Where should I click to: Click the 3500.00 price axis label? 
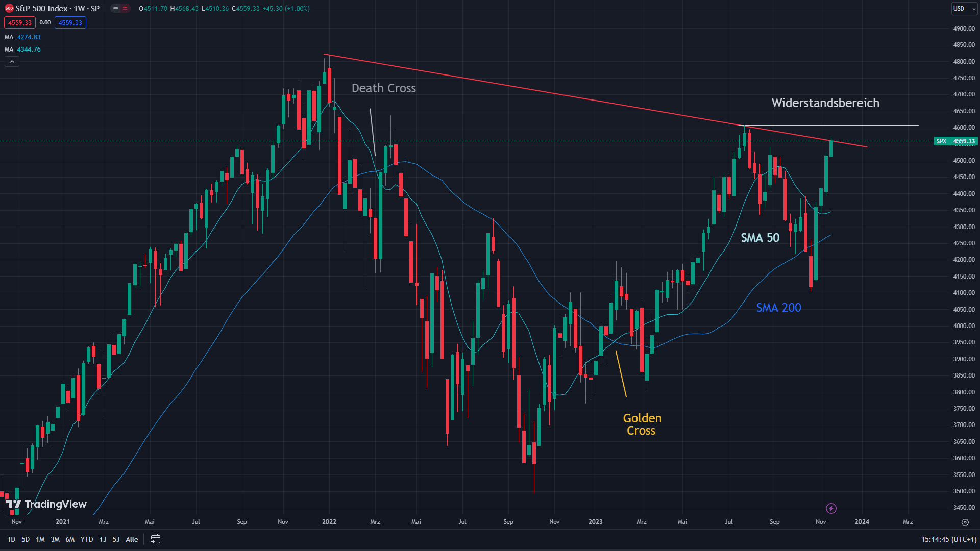pyautogui.click(x=964, y=491)
